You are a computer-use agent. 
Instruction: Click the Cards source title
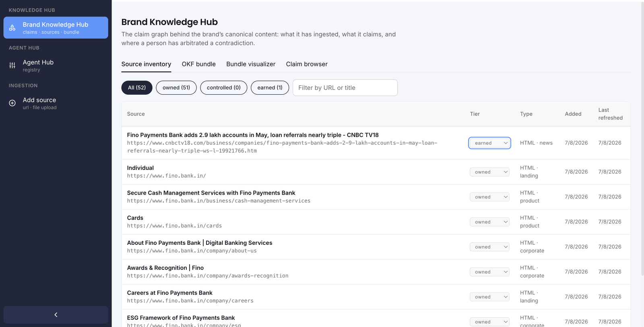135,218
